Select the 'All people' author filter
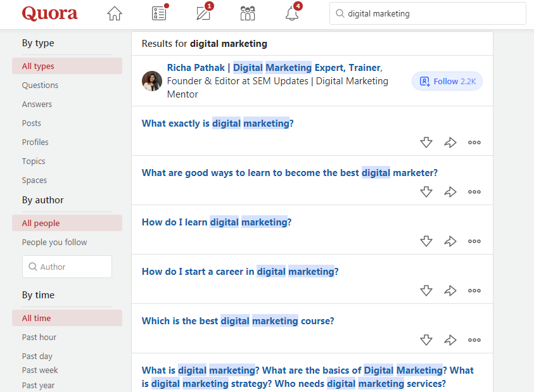 [x=67, y=223]
